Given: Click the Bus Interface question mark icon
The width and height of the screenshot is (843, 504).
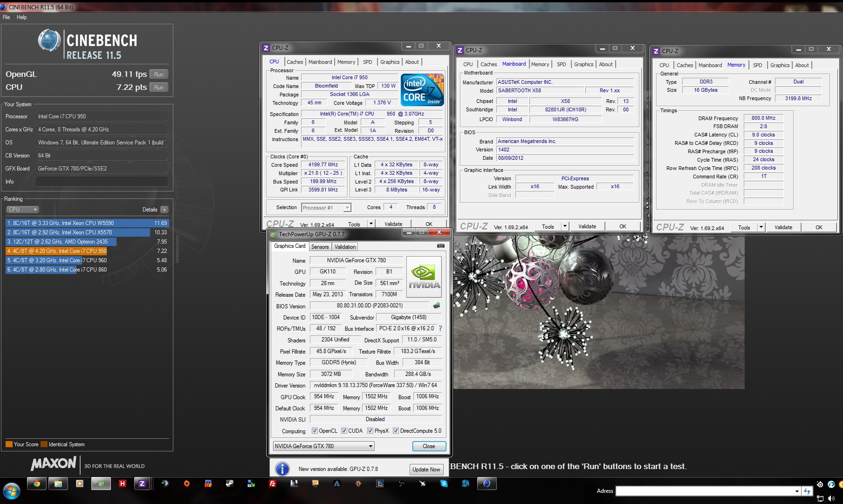Looking at the screenshot, I should pyautogui.click(x=440, y=328).
